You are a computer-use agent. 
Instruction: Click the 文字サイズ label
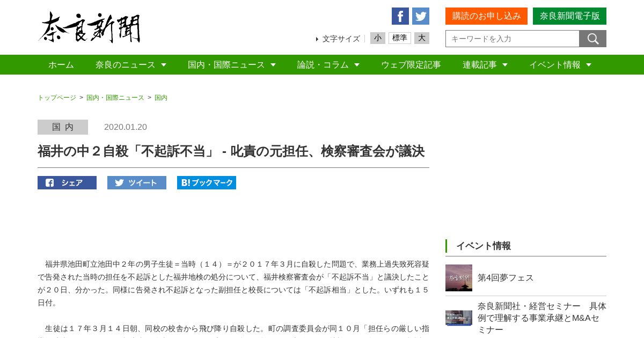[x=341, y=39]
